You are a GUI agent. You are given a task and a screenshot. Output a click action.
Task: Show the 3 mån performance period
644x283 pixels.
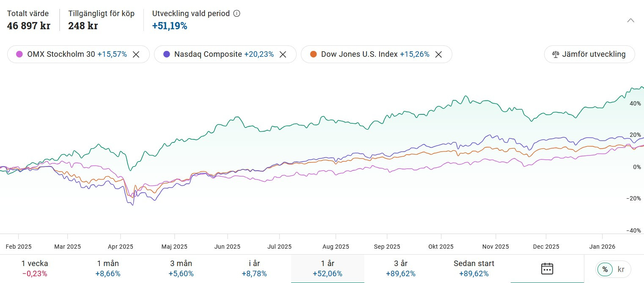point(181,269)
